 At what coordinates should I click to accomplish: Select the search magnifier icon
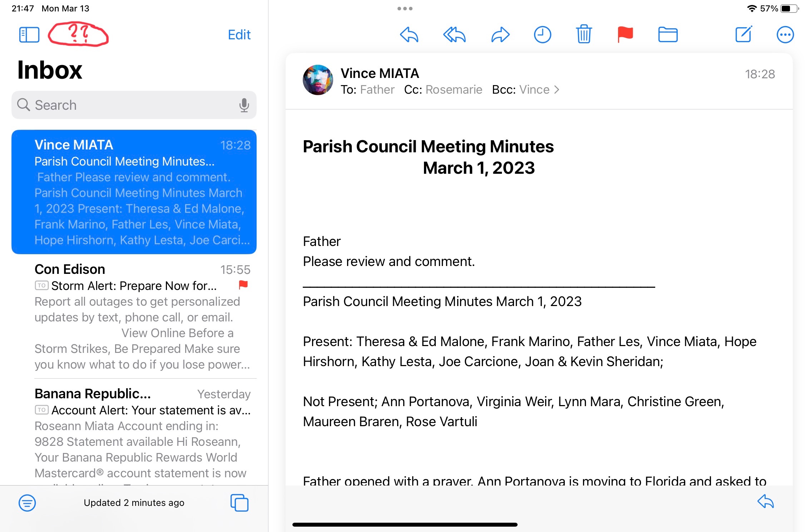(x=24, y=105)
